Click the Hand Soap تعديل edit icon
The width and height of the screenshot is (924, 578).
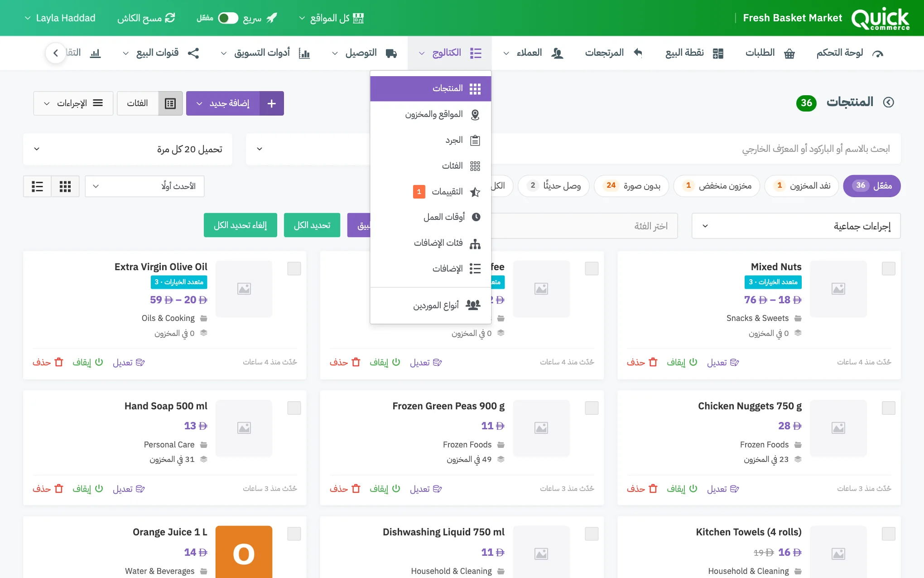(x=140, y=489)
